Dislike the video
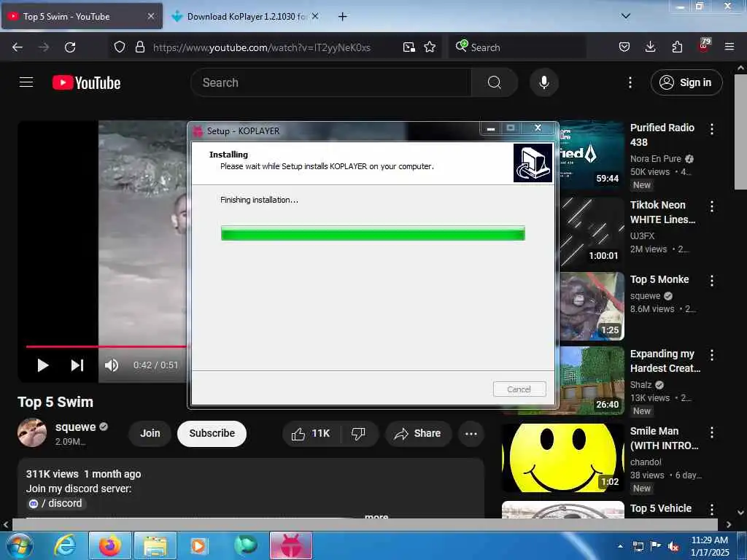 (358, 433)
